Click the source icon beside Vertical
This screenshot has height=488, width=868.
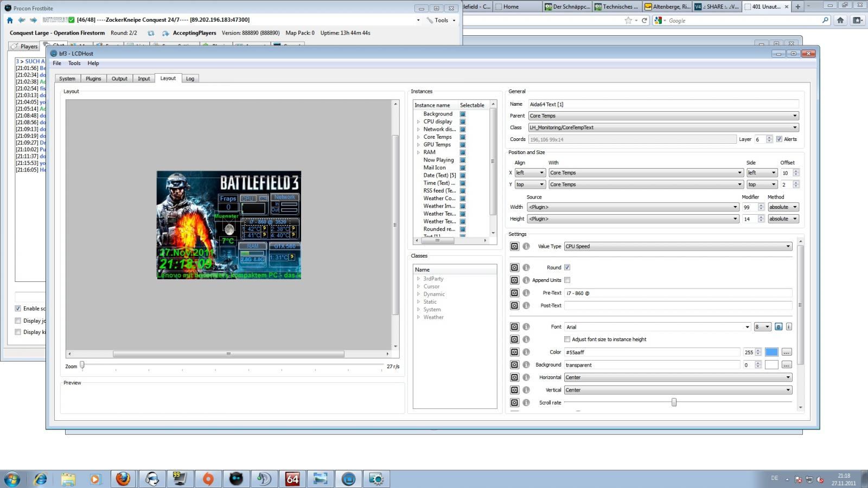(514, 390)
